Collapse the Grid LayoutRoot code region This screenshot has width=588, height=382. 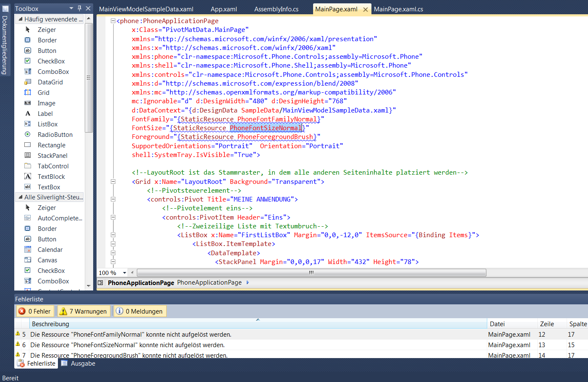[x=113, y=181]
